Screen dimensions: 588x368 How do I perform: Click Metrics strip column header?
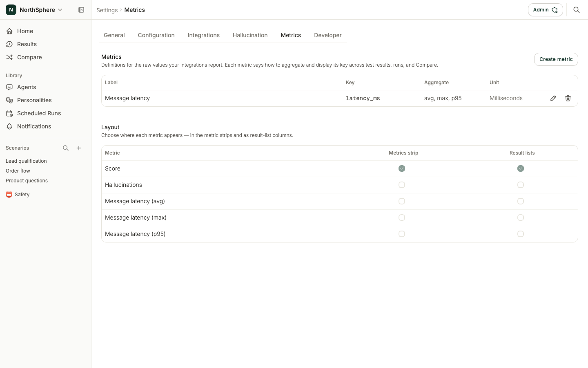pyautogui.click(x=403, y=153)
